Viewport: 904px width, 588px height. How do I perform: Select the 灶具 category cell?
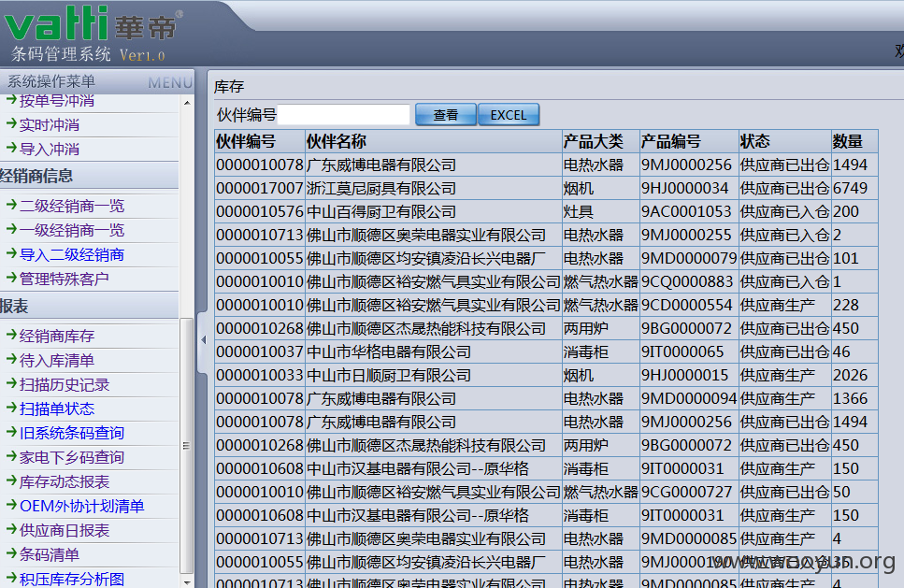point(600,211)
